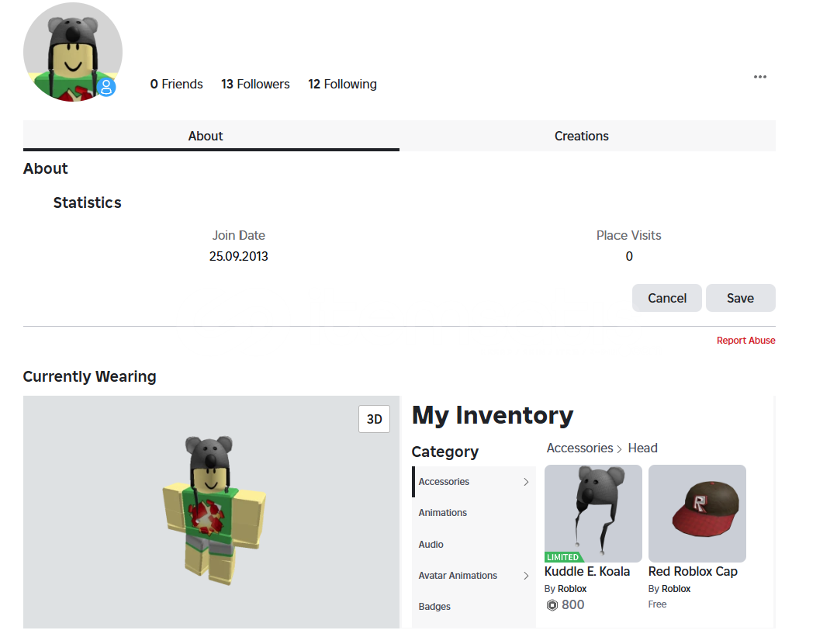
Task: Select the Badges category
Action: tap(474, 607)
